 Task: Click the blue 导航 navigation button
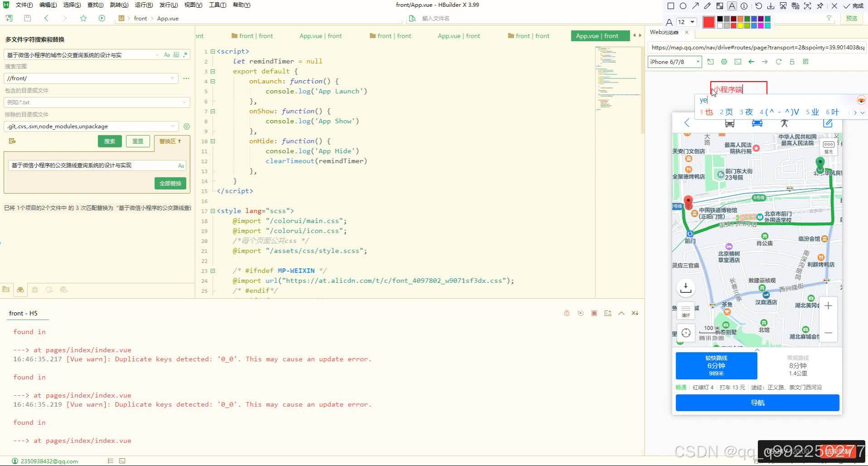(x=757, y=403)
